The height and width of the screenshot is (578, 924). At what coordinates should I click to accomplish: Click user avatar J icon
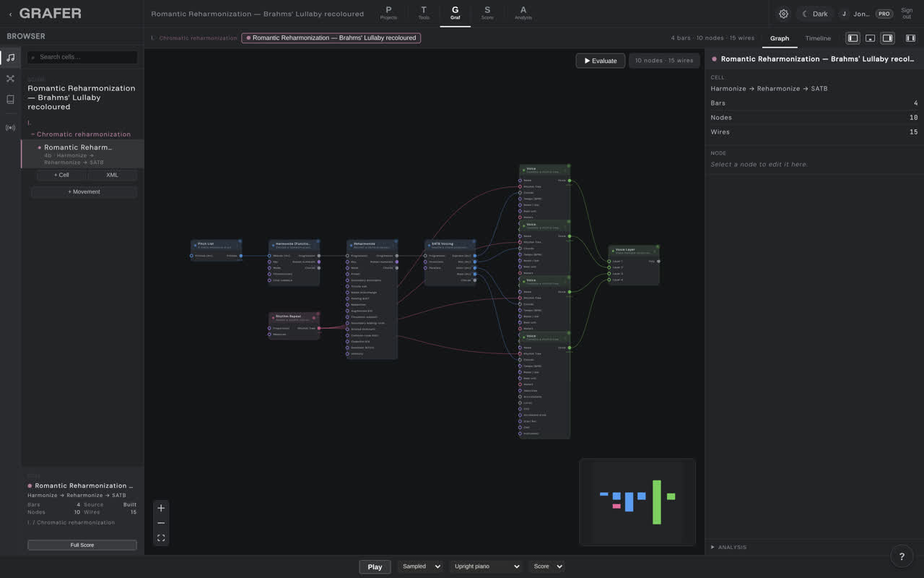[x=844, y=14]
